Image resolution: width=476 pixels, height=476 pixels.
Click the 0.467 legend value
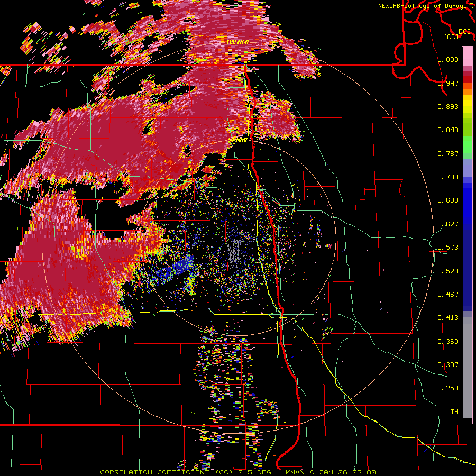point(448,295)
